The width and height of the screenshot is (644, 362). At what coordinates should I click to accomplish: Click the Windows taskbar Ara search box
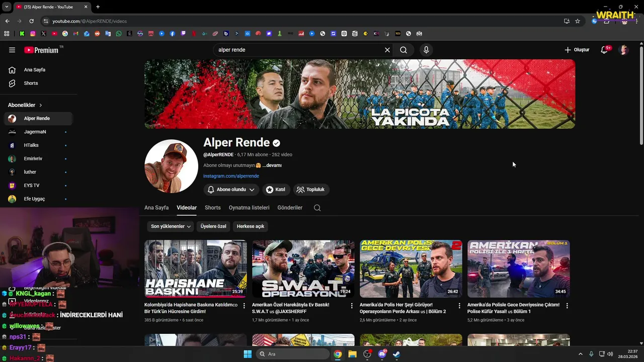pyautogui.click(x=293, y=354)
